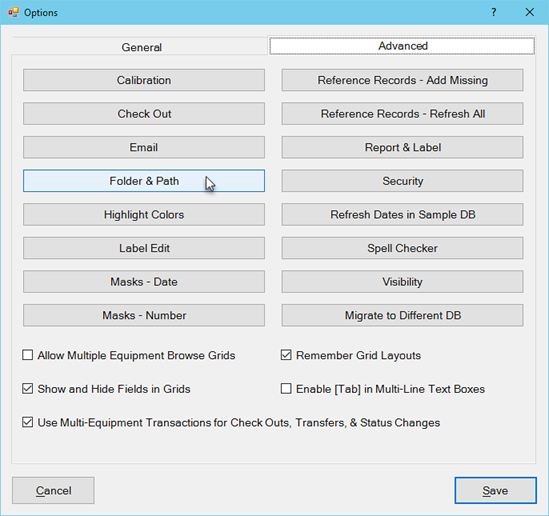549x516 pixels.
Task: Click Reference Records - Add Missing
Action: pyautogui.click(x=403, y=80)
